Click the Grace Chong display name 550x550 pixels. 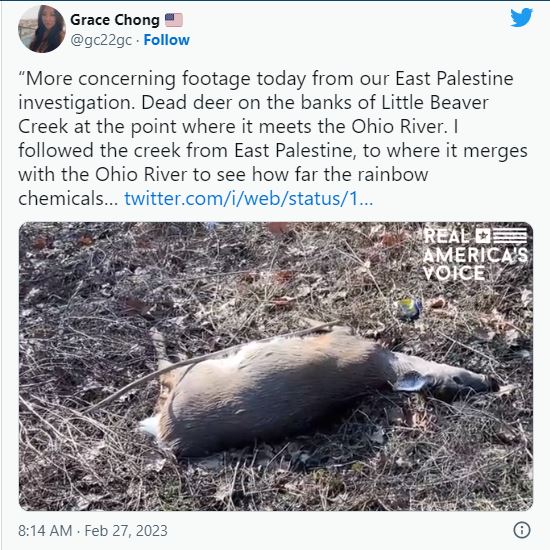[115, 20]
